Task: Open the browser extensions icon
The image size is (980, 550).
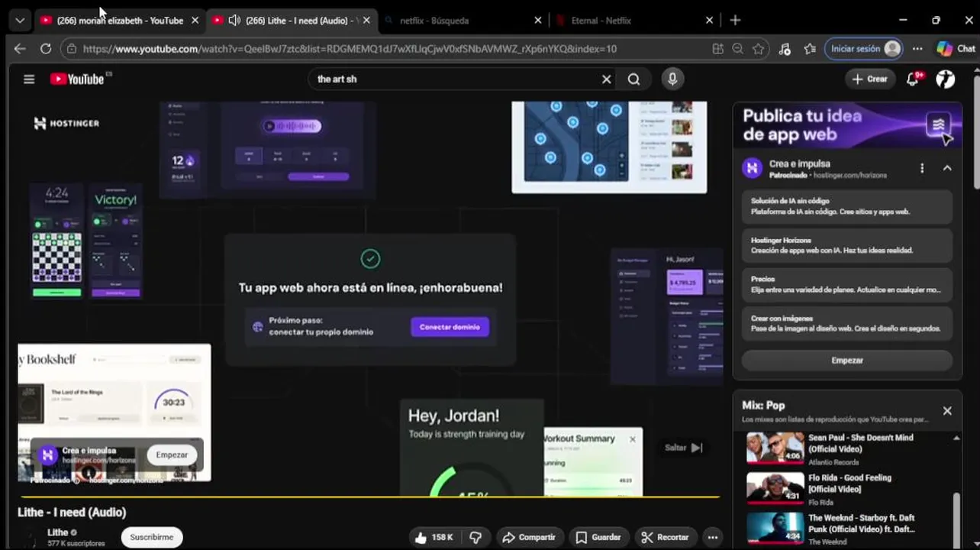Action: 785,48
